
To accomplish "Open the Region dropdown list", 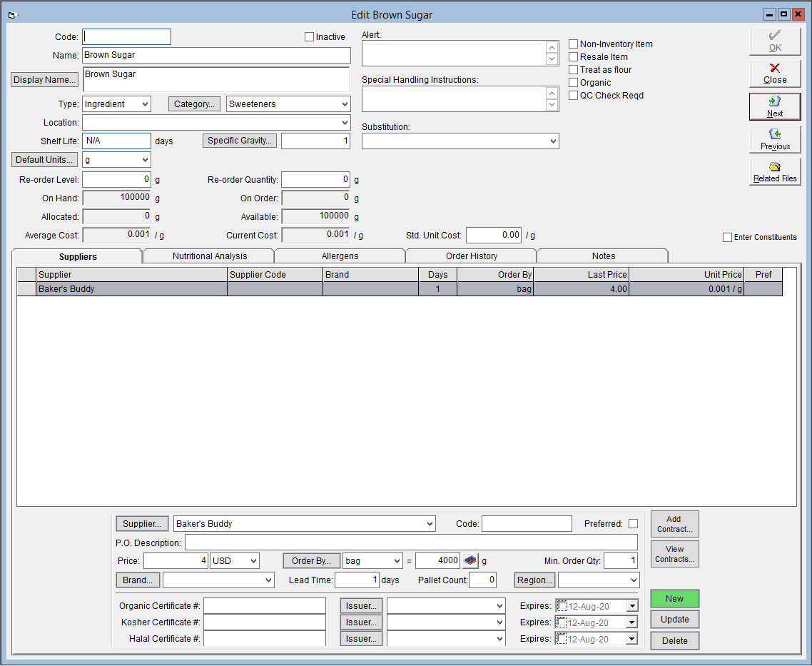I will 634,580.
